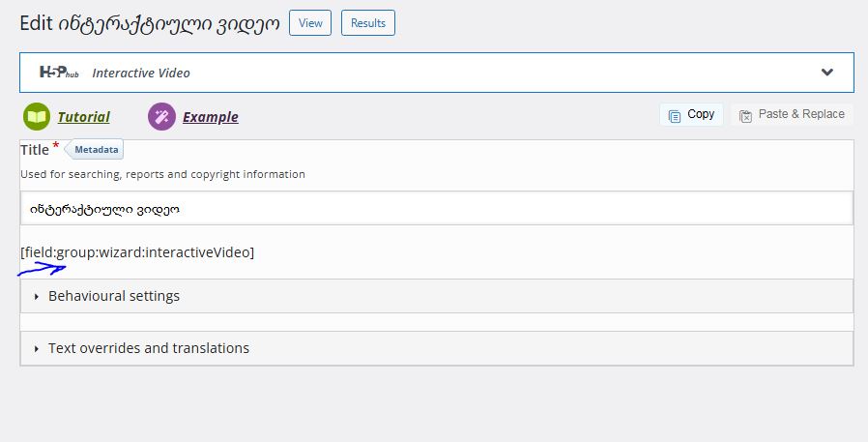Click the Text overrides disclosure triangle
The width and height of the screenshot is (868, 442).
click(37, 348)
